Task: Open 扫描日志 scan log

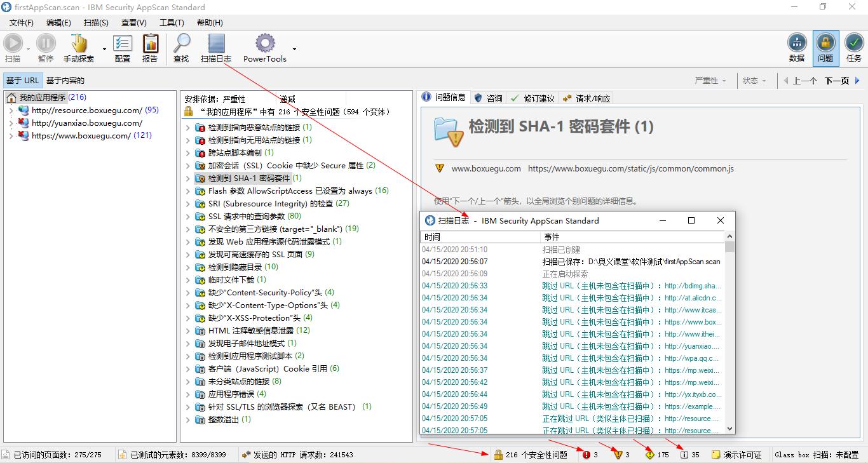Action: pyautogui.click(x=216, y=48)
